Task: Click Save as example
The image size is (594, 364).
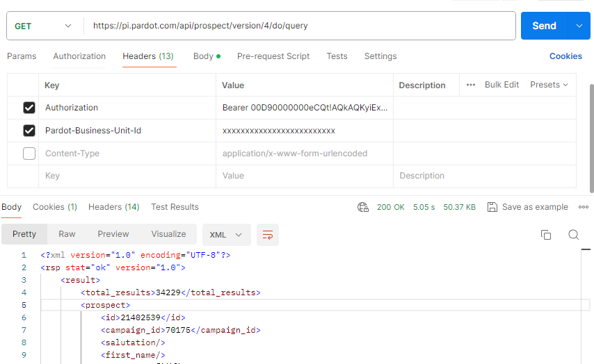Action: tap(528, 207)
